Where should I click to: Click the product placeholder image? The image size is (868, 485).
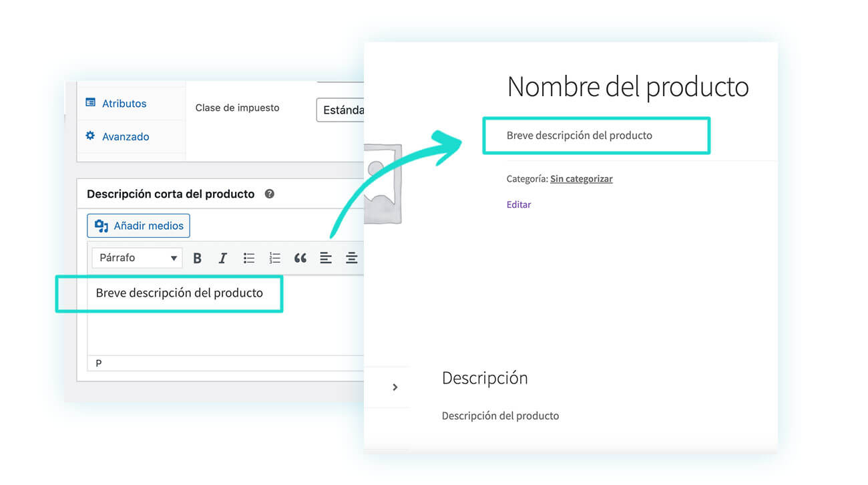pyautogui.click(x=383, y=183)
